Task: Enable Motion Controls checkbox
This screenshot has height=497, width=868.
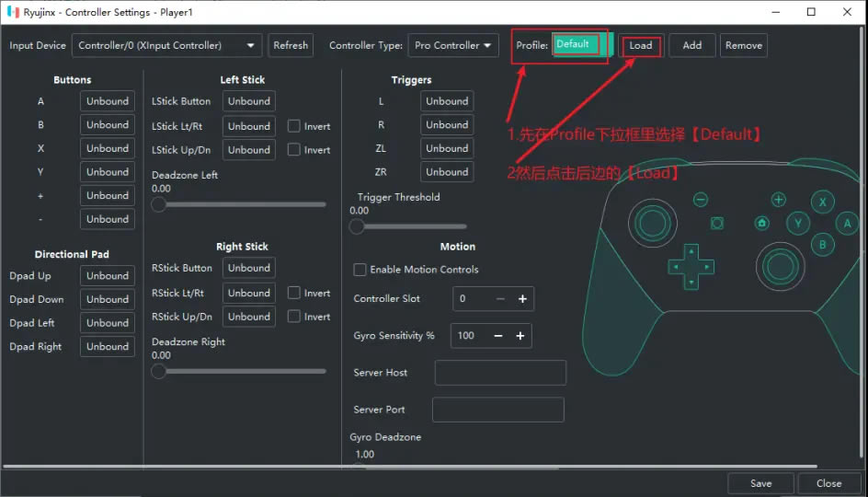Action: [360, 270]
